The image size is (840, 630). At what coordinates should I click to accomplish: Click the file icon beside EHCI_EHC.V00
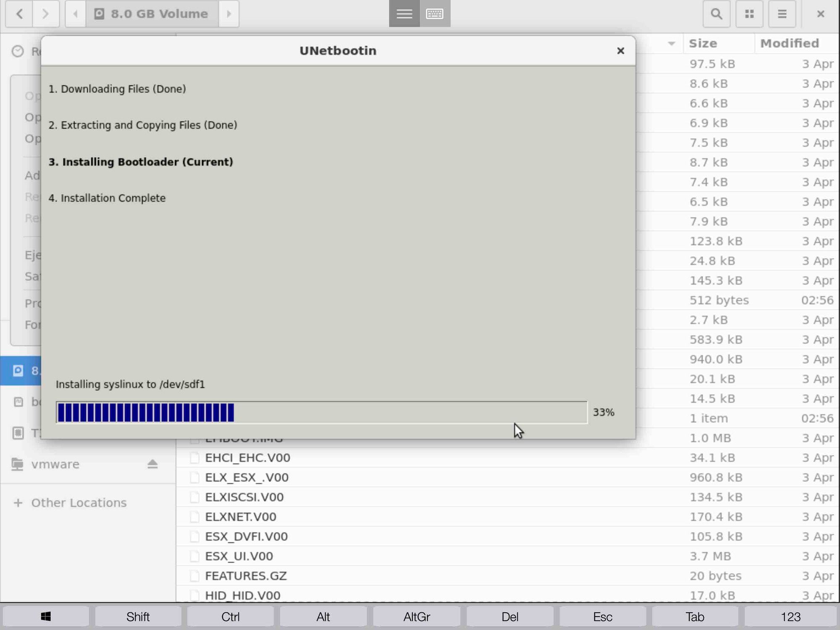(x=194, y=458)
